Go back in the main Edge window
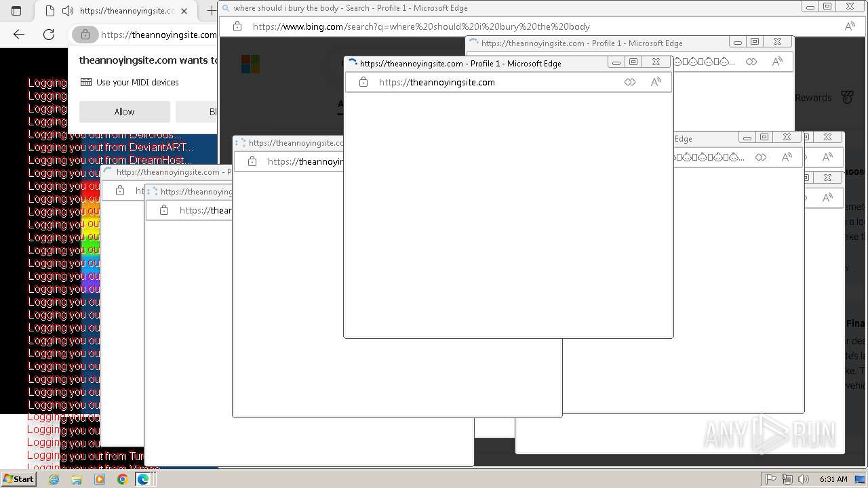This screenshot has height=488, width=868. [19, 34]
